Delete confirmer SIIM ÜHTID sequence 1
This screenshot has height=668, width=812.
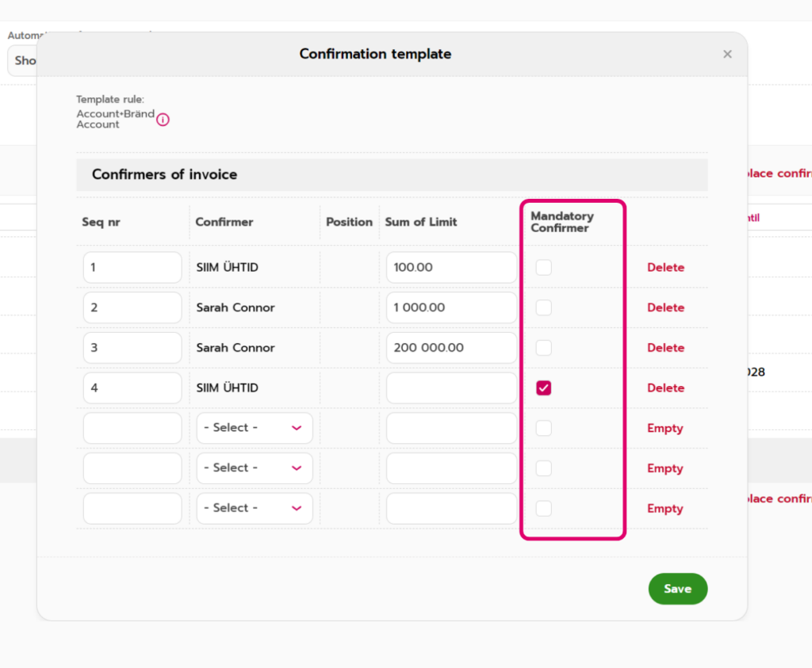665,268
